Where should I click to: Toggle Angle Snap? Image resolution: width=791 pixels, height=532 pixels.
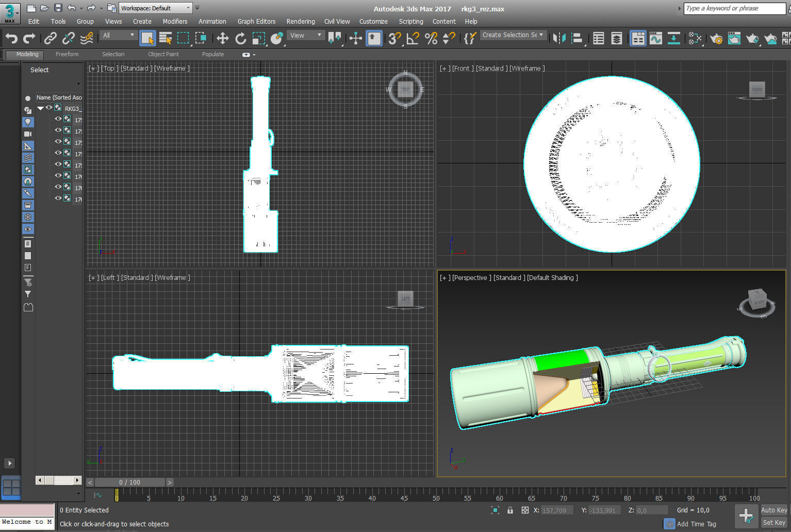point(413,38)
